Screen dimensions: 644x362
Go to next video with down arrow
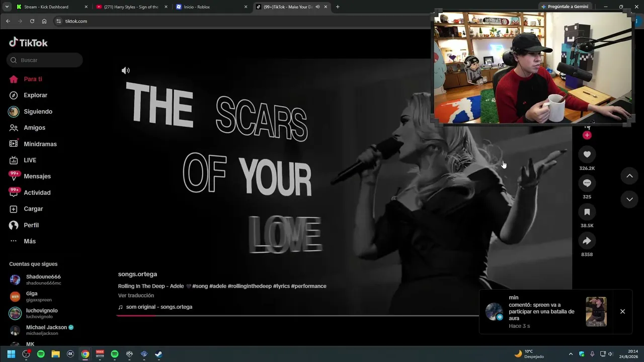629,199
